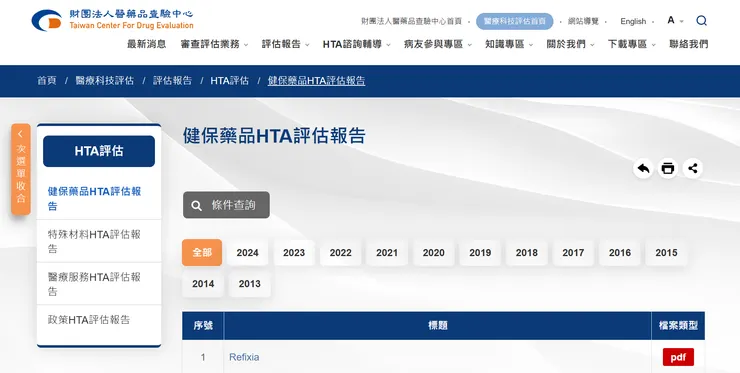
Task: Click the 標題 column header
Action: (437, 325)
